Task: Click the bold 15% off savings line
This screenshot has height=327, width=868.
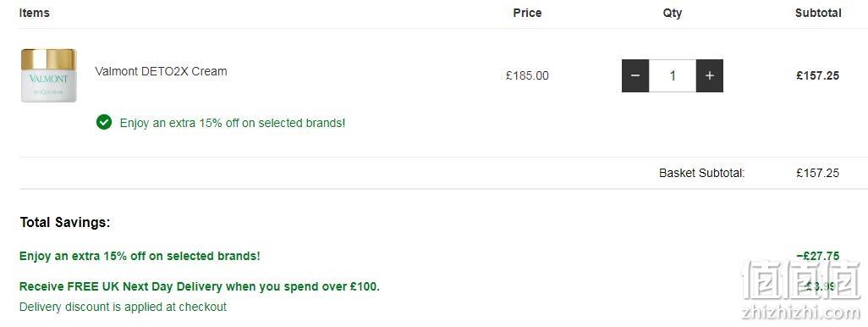Action: [140, 256]
